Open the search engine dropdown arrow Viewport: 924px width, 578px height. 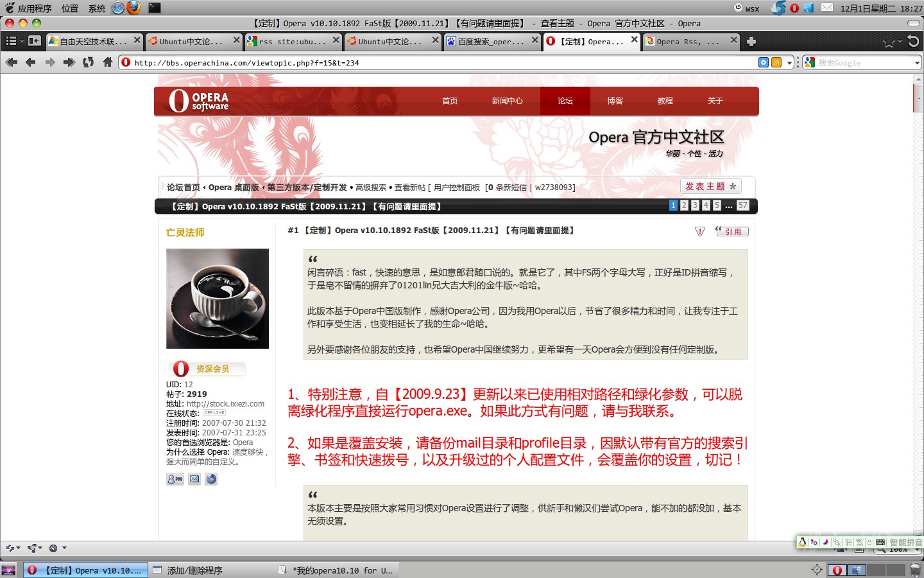[x=917, y=62]
